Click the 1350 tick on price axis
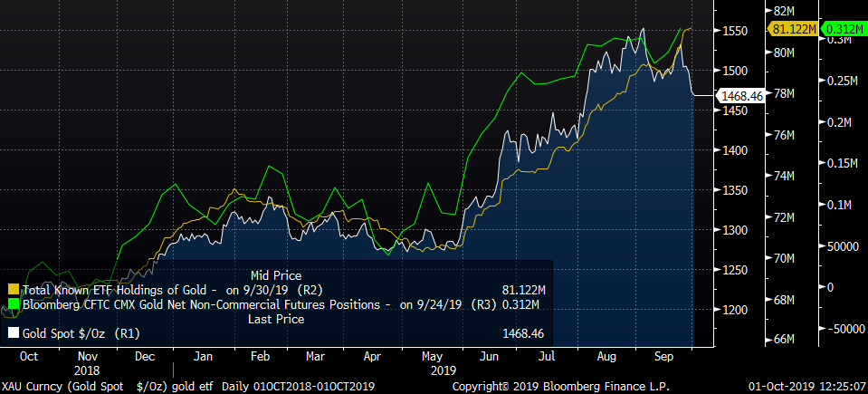 click(735, 190)
